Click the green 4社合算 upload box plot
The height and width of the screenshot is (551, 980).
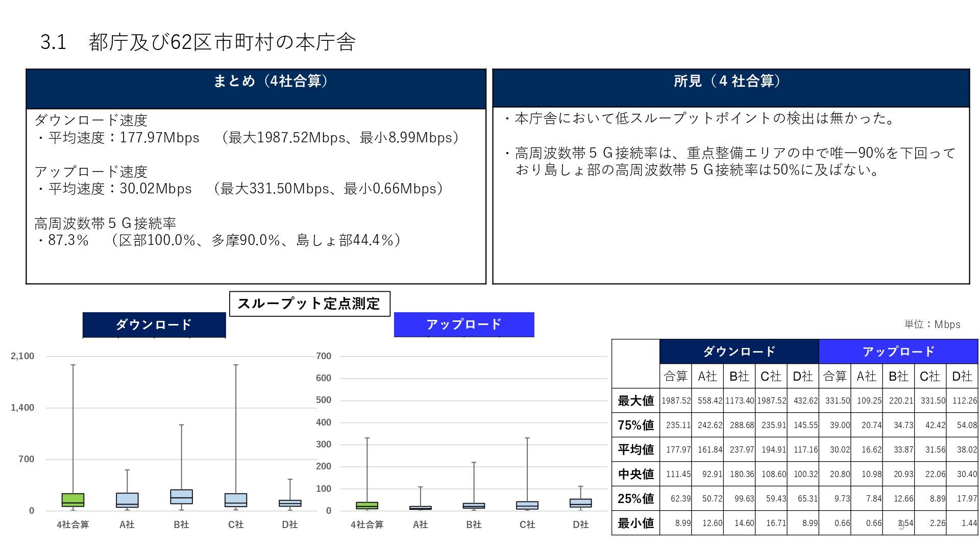(x=367, y=506)
